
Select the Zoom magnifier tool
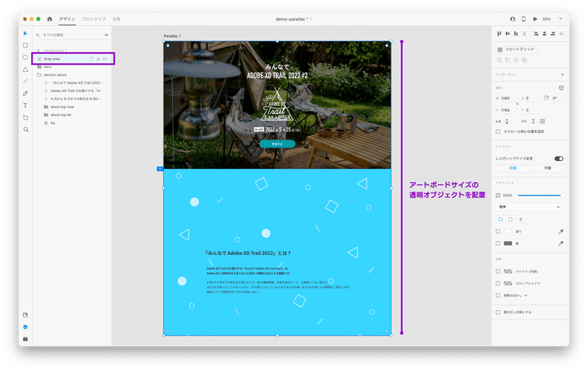tap(26, 129)
